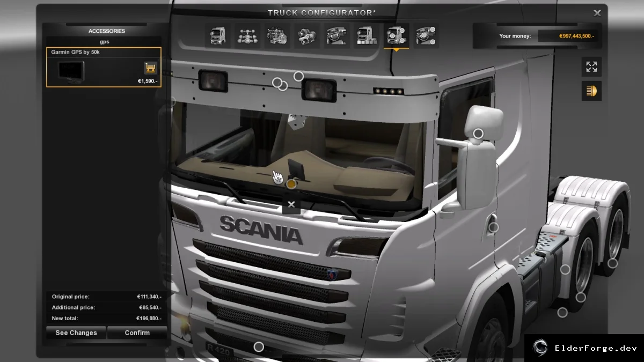Open the truck paint color category
Image resolution: width=644 pixels, height=362 pixels.
tap(366, 36)
